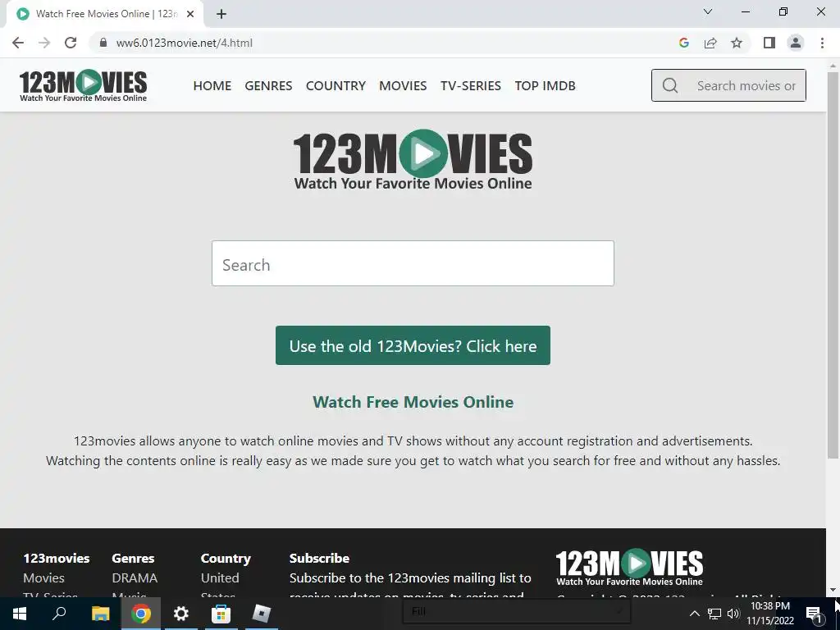Open the Google icon in the address bar
The height and width of the screenshot is (630, 840).
click(683, 43)
